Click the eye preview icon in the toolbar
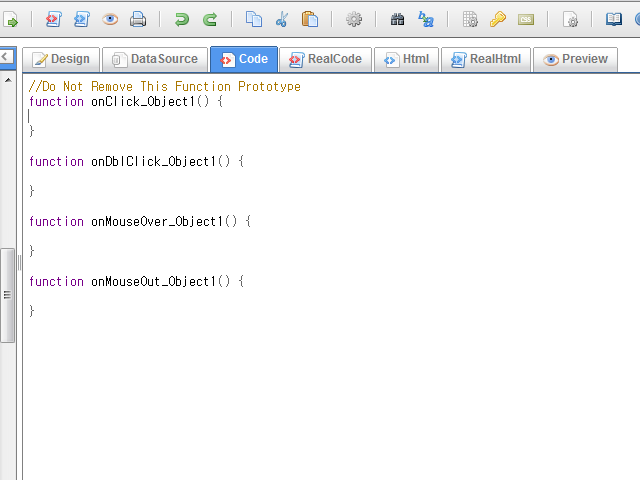640x480 pixels. pos(110,19)
